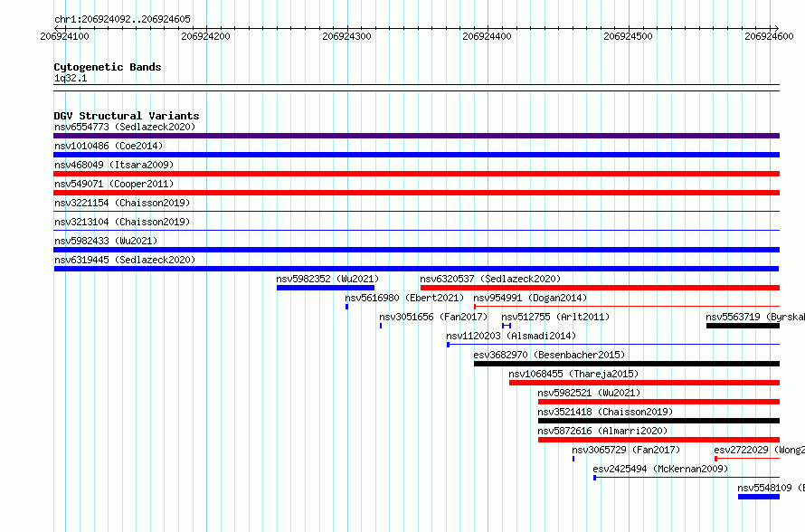805x532 pixels.
Task: Select the dark purple nsv6554773 variant bar
Action: [x=416, y=136]
